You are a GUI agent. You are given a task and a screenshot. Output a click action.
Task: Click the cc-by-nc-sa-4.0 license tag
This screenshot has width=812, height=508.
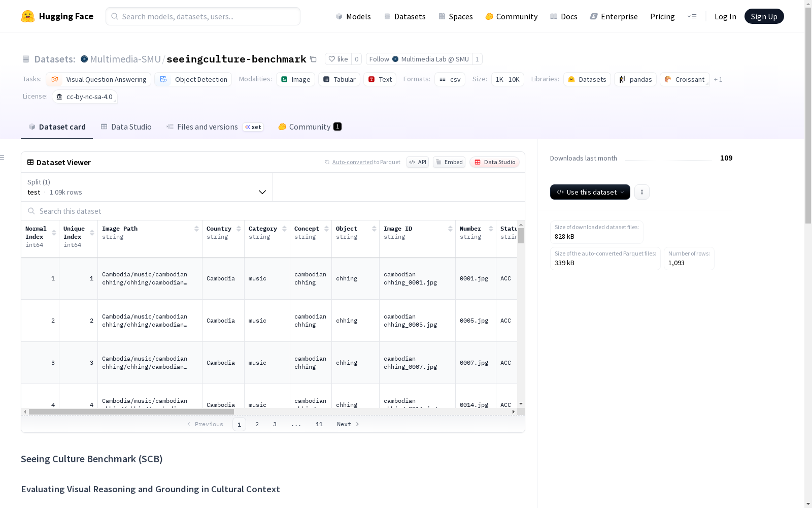tap(85, 97)
